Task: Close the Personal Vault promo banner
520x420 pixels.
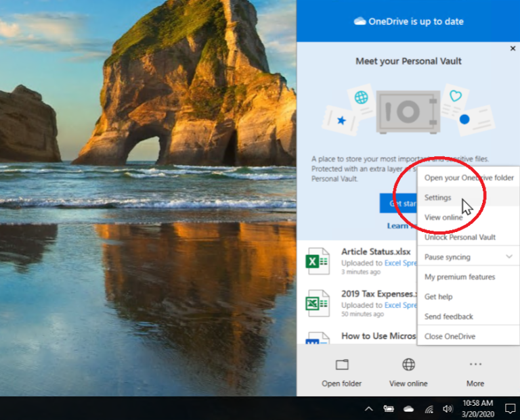Action: pyautogui.click(x=513, y=49)
